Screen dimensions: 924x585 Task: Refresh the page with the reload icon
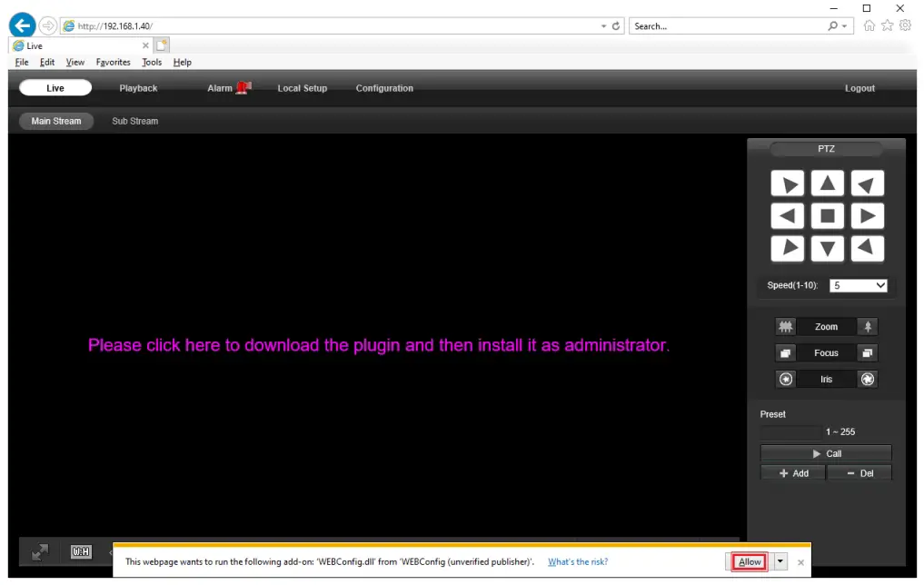[616, 26]
